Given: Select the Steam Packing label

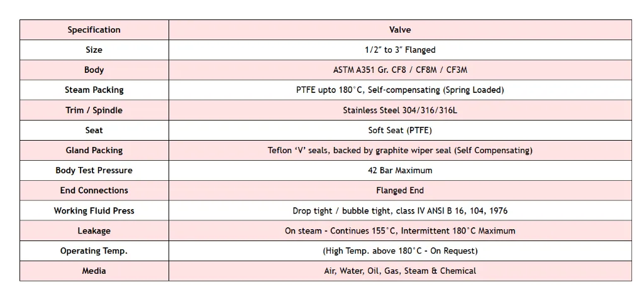Looking at the screenshot, I should coord(94,90).
